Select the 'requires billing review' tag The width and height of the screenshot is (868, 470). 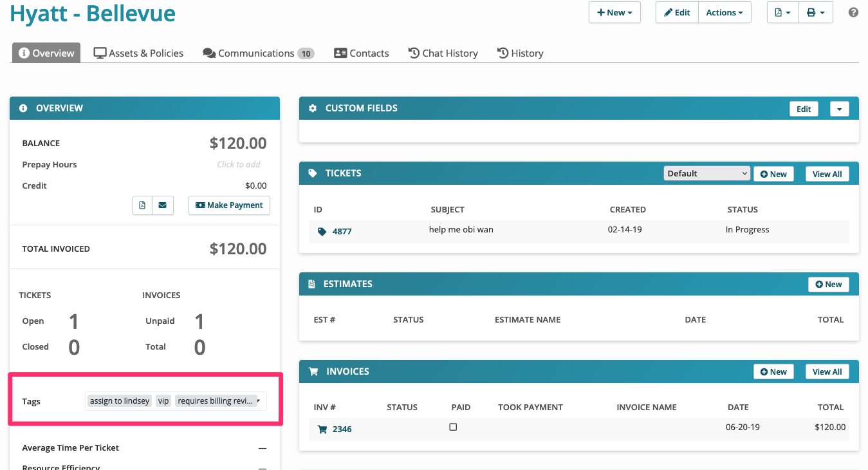pos(216,400)
